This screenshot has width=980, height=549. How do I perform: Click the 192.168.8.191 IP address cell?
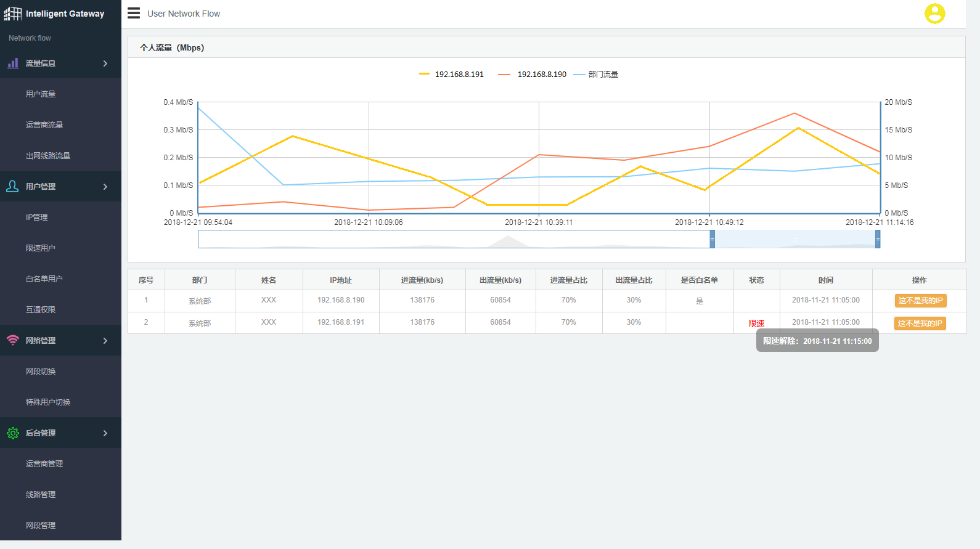coord(341,322)
